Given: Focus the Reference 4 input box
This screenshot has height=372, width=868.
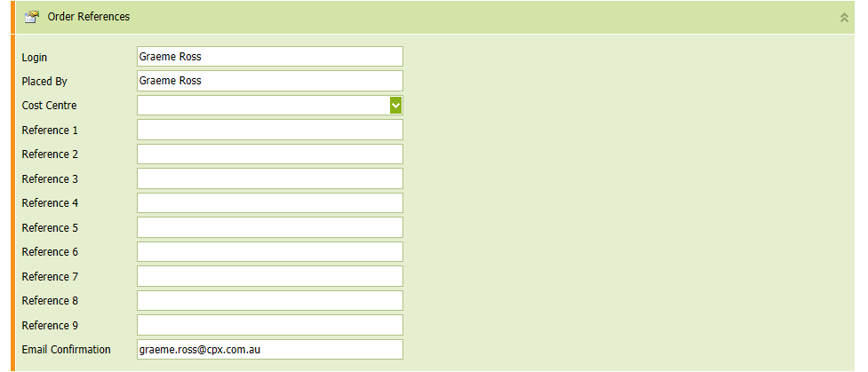Looking at the screenshot, I should (269, 203).
